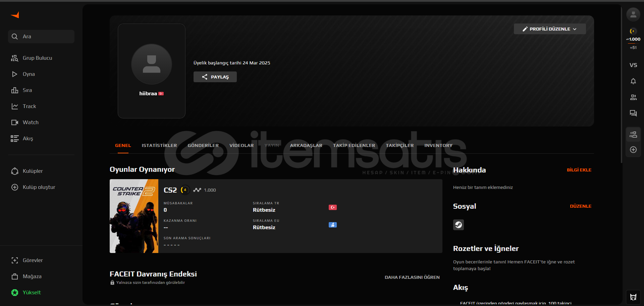The height and width of the screenshot is (306, 644).
Task: Click the skill level 4 ELO badge in the right rail
Action: click(633, 31)
